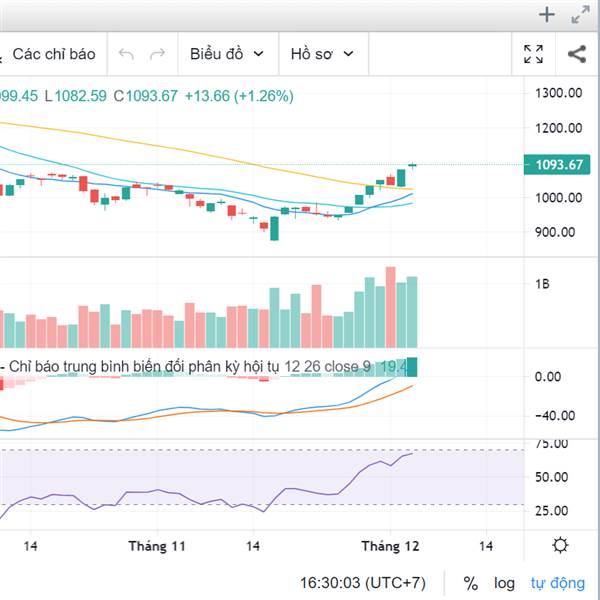The height and width of the screenshot is (600, 600).
Task: Click the plus icon in top bar
Action: tap(547, 15)
